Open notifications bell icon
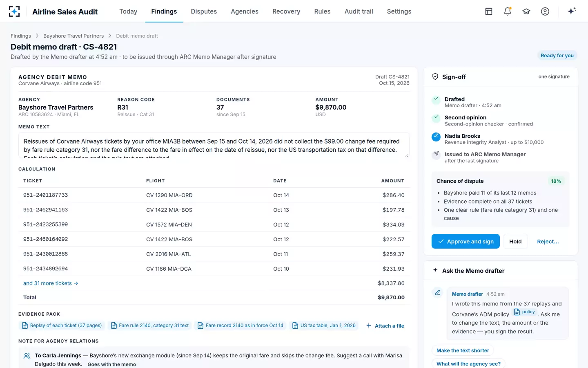The height and width of the screenshot is (368, 588). point(508,11)
